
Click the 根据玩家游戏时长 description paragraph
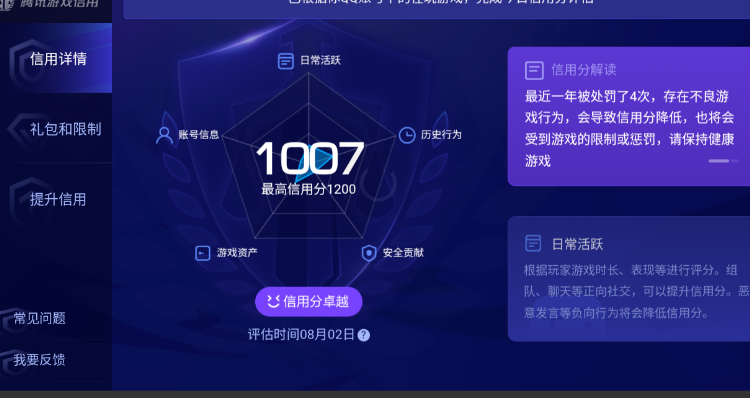(636, 291)
